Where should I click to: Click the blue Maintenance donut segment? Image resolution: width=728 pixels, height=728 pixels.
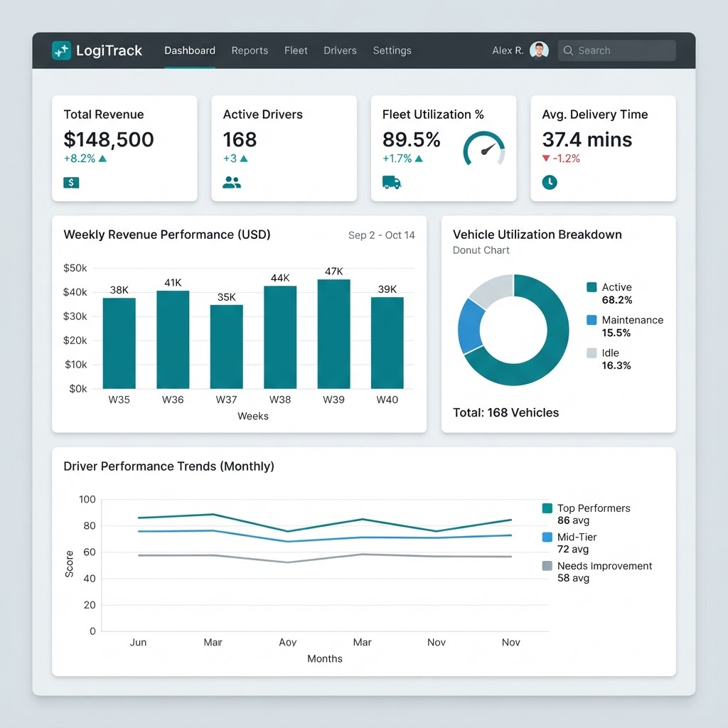(x=469, y=326)
